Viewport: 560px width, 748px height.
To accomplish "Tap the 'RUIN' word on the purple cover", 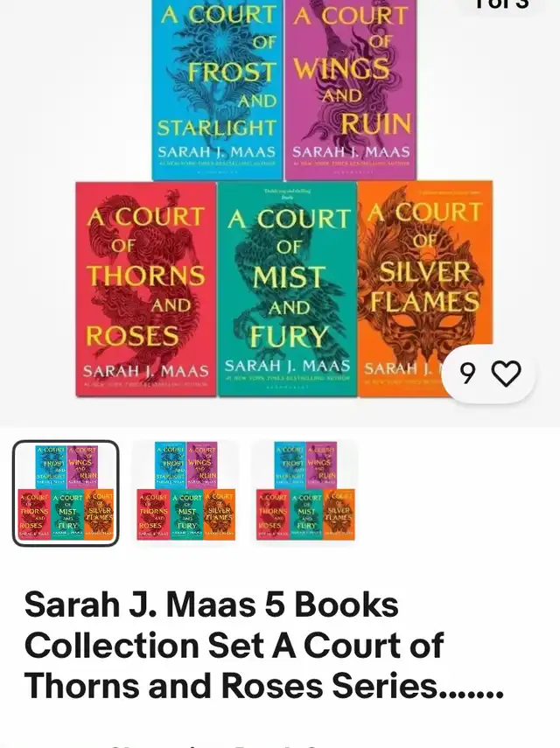I will pyautogui.click(x=375, y=123).
